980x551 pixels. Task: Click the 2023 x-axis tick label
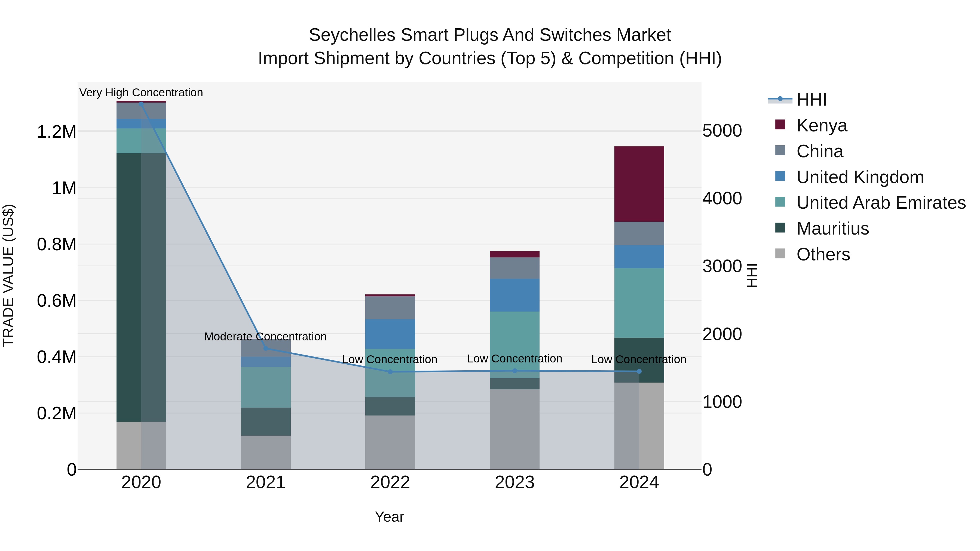515,482
